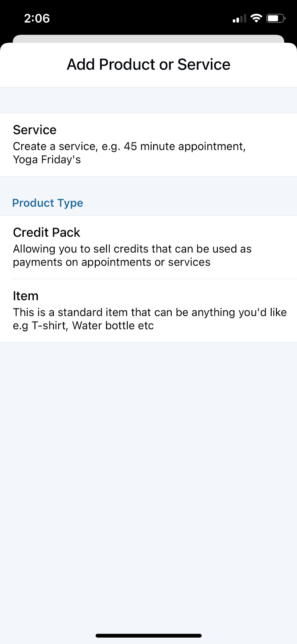Tap the 2:06 clock in status bar

pos(37,18)
